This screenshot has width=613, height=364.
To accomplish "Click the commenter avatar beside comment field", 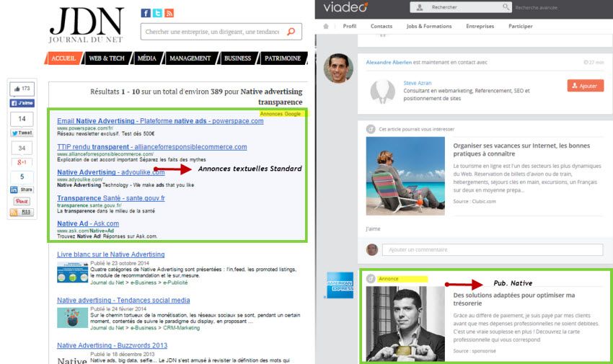I will tap(372, 249).
